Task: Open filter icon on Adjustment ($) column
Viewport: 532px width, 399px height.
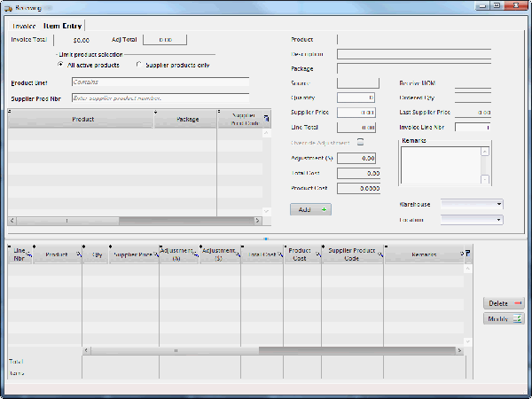Action: click(238, 254)
